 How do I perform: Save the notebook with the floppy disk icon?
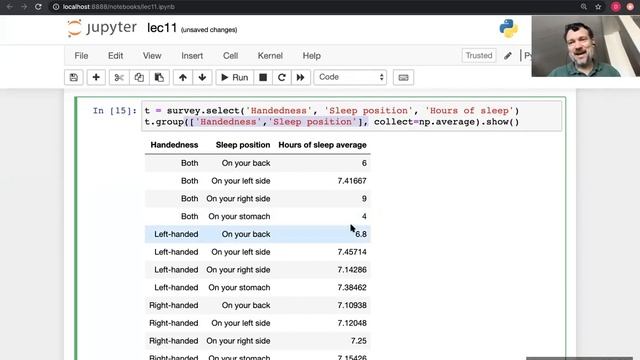point(73,77)
